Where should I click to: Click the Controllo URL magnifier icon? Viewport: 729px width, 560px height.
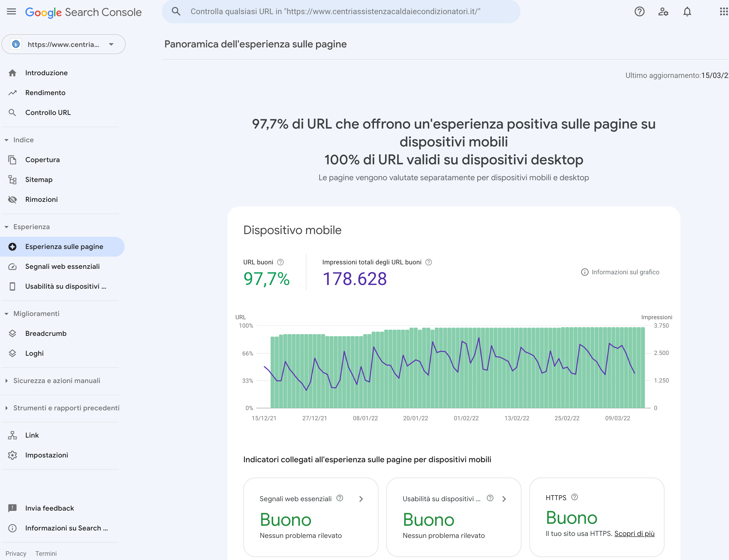tap(12, 113)
